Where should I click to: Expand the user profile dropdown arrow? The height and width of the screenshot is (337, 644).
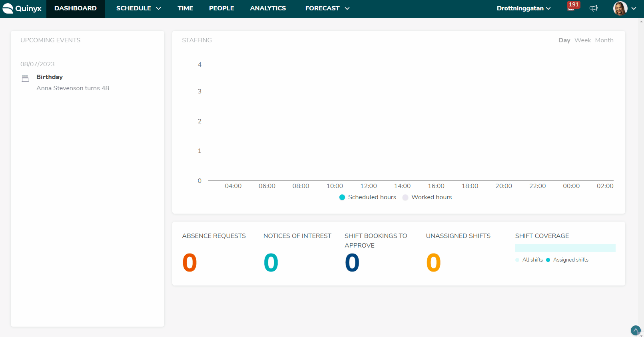pyautogui.click(x=634, y=8)
